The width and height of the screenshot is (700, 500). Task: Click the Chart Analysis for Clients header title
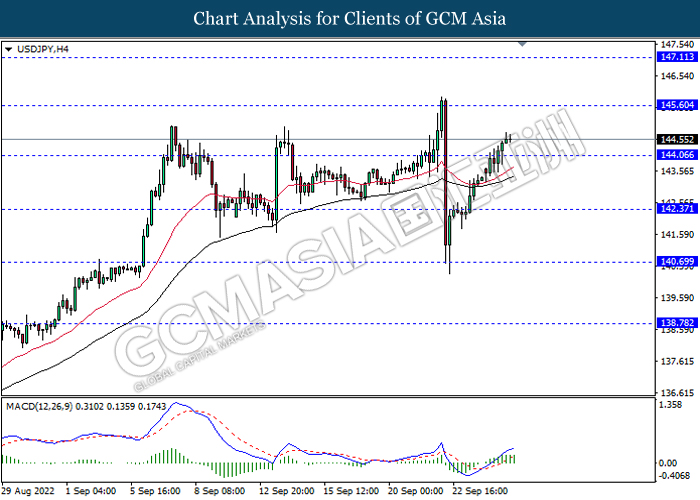pos(350,19)
